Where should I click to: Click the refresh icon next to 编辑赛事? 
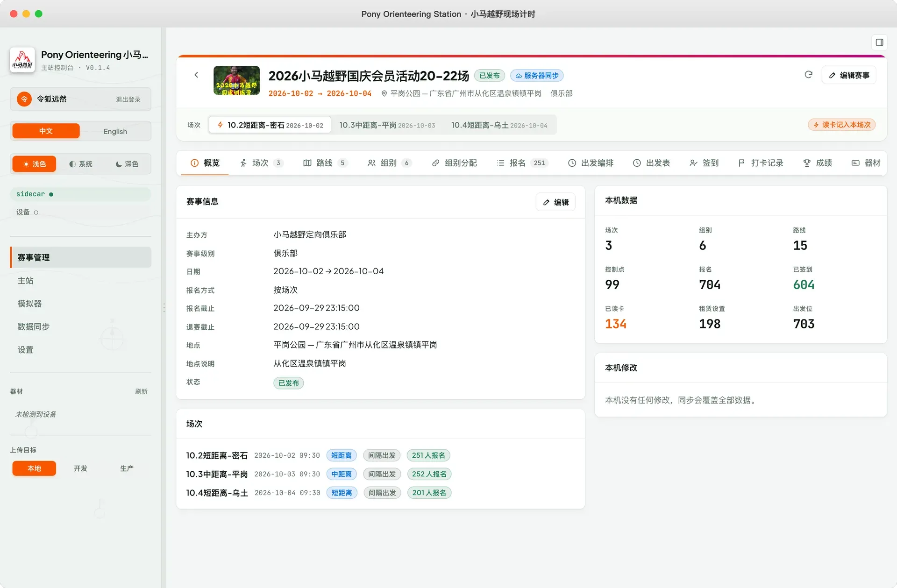809,75
